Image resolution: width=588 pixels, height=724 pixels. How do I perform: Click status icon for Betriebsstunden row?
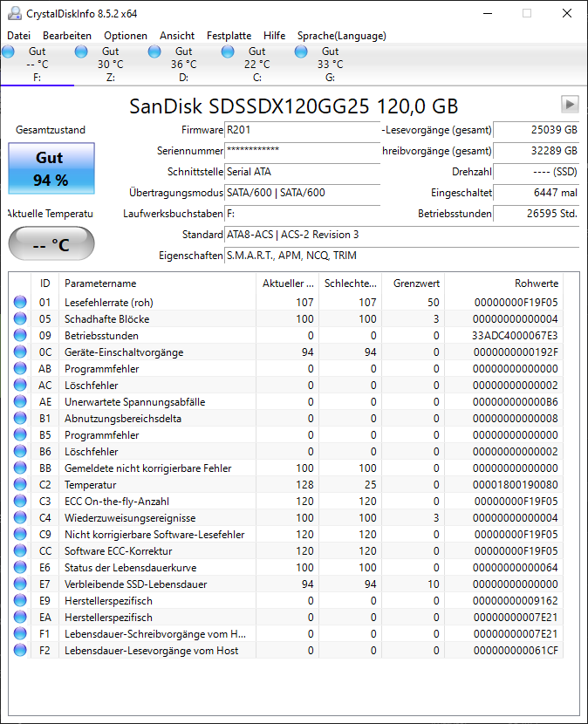(20, 335)
